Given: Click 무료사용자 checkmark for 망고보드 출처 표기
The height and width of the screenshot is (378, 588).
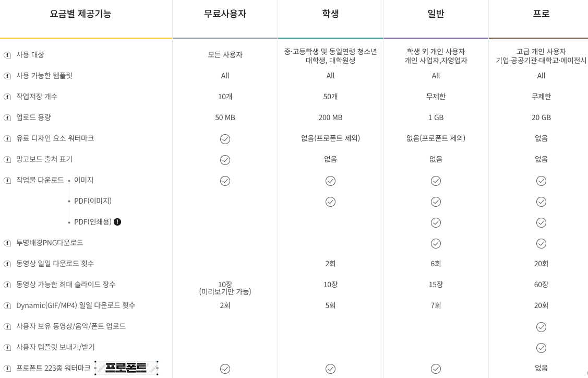Looking at the screenshot, I should pos(225,160).
